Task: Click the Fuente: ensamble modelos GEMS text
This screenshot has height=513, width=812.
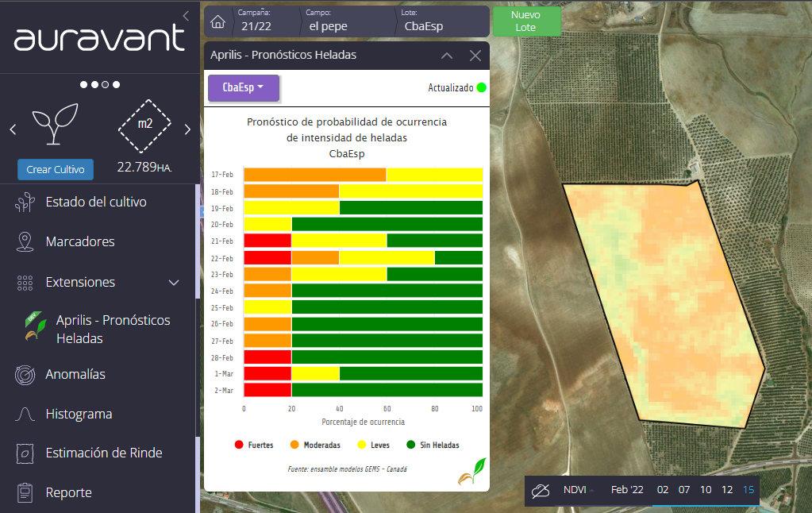Action: coord(347,469)
